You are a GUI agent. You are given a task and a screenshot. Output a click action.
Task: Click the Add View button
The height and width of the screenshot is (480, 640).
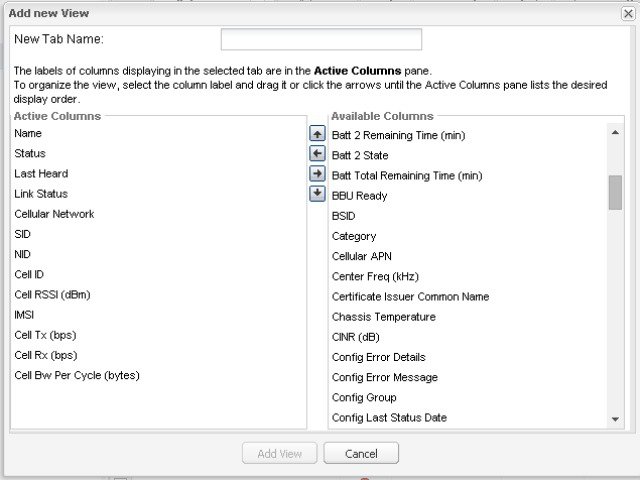[x=279, y=453]
